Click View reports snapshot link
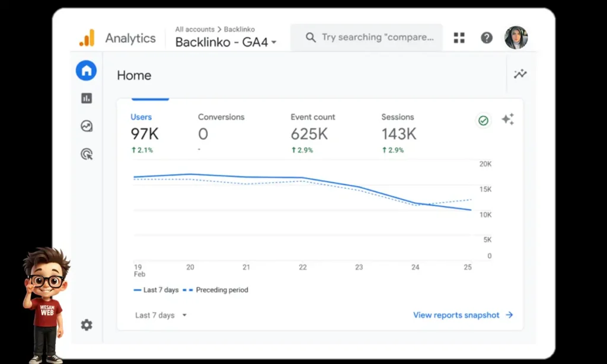The width and height of the screenshot is (607, 364). (456, 315)
